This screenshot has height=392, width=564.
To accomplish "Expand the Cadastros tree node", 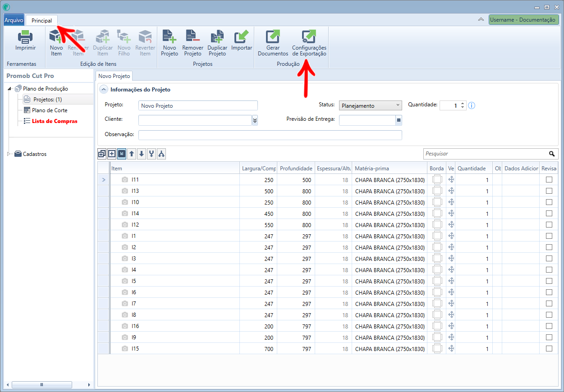I will pos(9,154).
